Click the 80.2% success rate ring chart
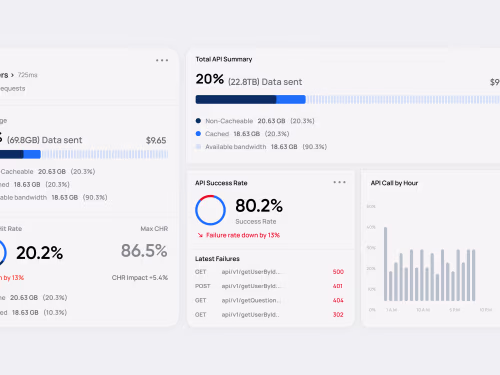Viewport: 500px width, 375px height. [x=210, y=210]
